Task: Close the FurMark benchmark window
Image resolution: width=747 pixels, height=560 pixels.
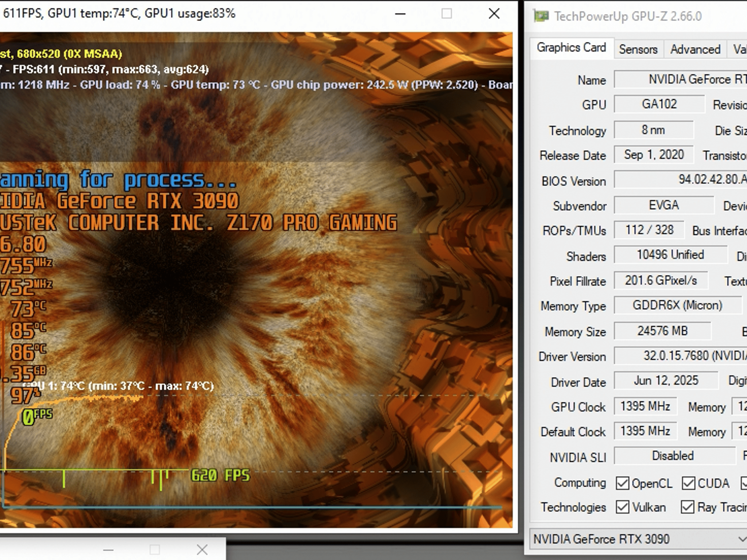Action: tap(494, 14)
